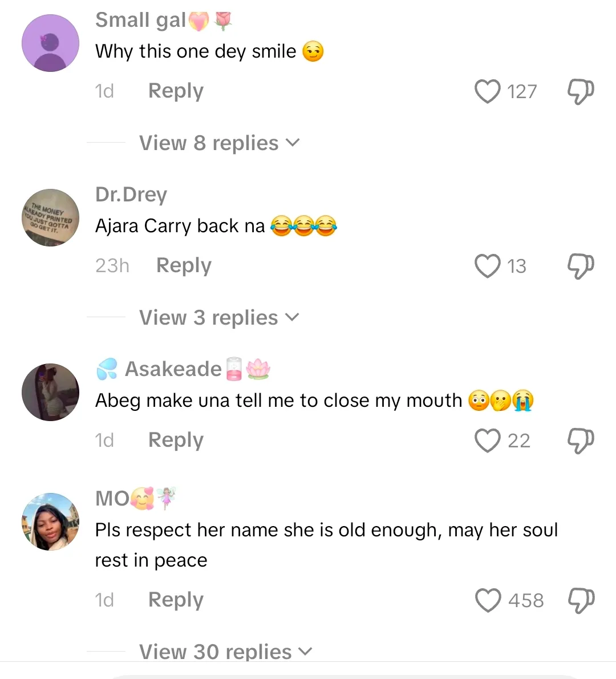Screen dimensions: 616x679
Task: Open Dr.Drey username link
Action: (x=131, y=195)
